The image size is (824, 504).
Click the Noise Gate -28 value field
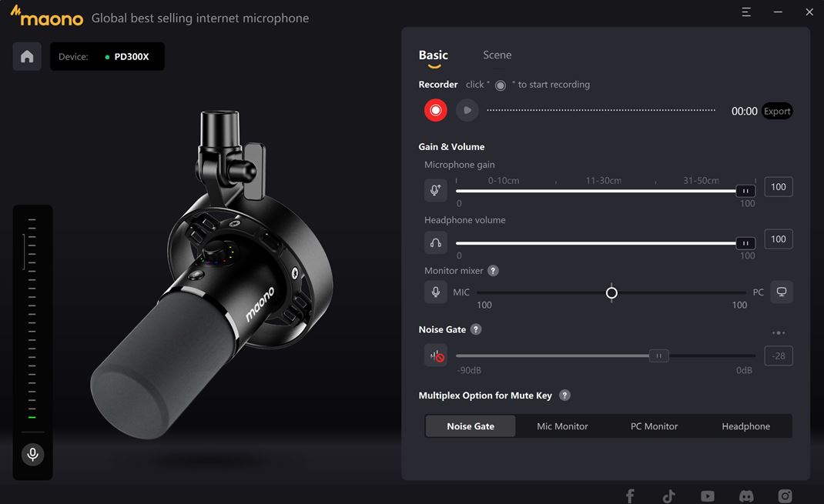779,356
